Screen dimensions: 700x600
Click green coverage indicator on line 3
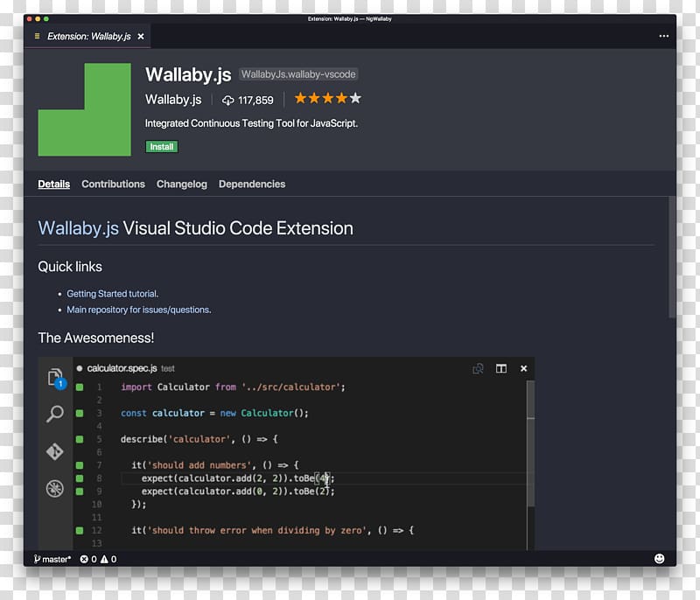[80, 413]
